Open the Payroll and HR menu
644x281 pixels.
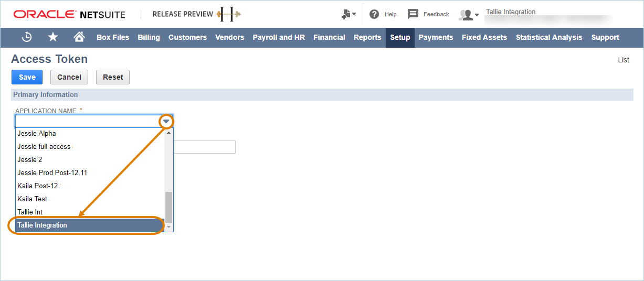click(x=279, y=37)
